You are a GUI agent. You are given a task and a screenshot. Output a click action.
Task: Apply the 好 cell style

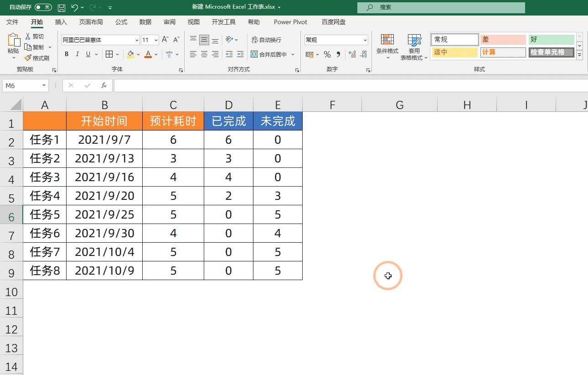click(551, 40)
